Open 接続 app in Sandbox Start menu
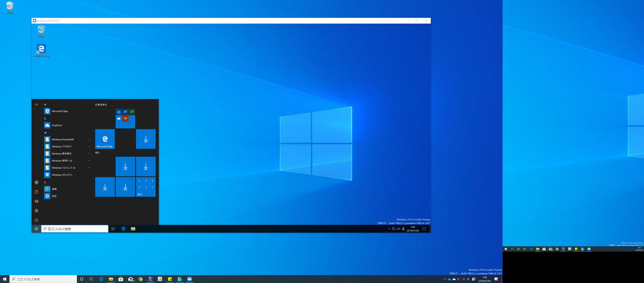 tap(67, 189)
